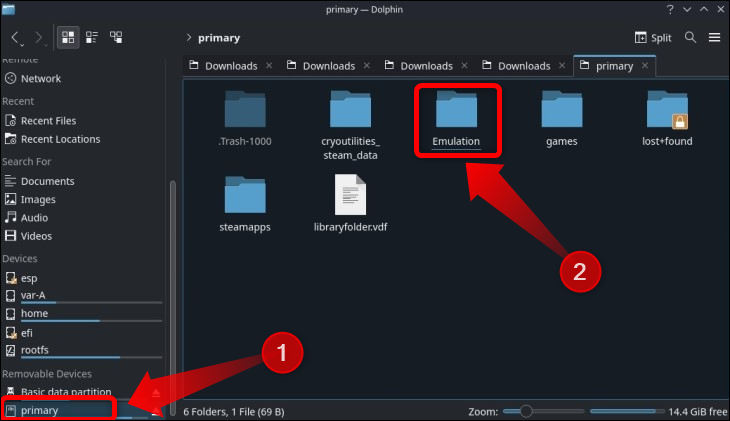Select the Emulation folder
The width and height of the screenshot is (730, 421).
pyautogui.click(x=456, y=114)
